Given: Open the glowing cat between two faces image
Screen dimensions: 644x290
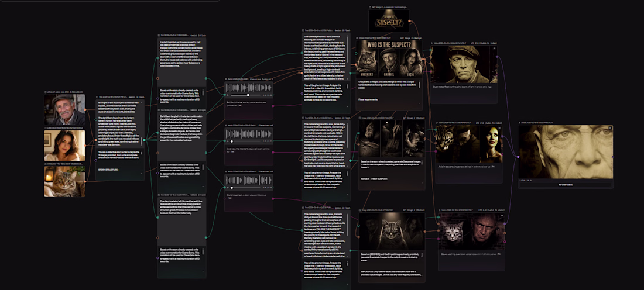Looking at the screenshot, I should coord(392,232).
